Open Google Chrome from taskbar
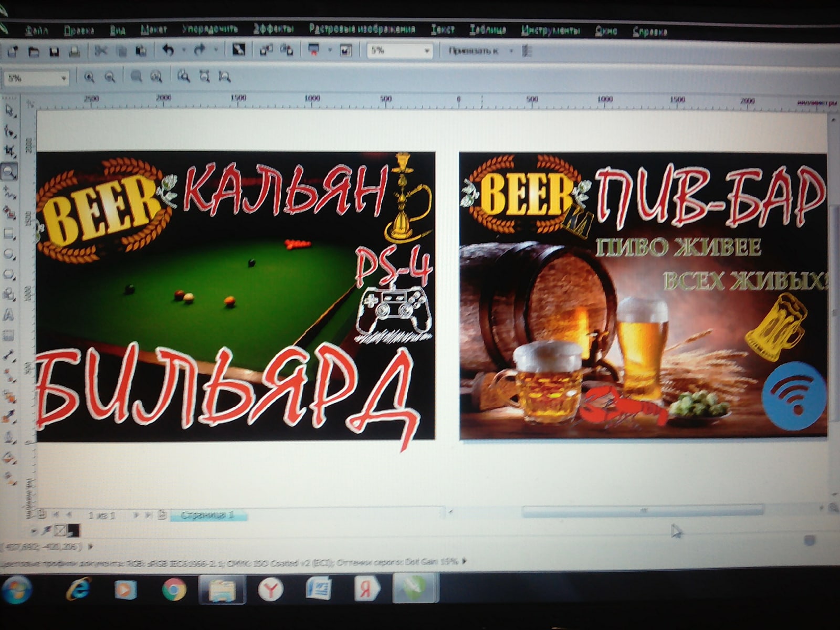This screenshot has height=630, width=840. coord(174,590)
